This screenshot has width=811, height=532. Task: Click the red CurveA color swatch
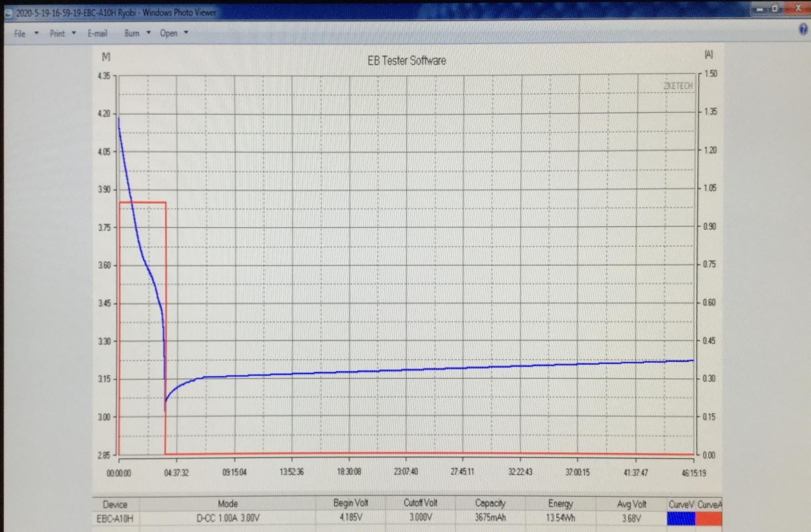coord(708,518)
